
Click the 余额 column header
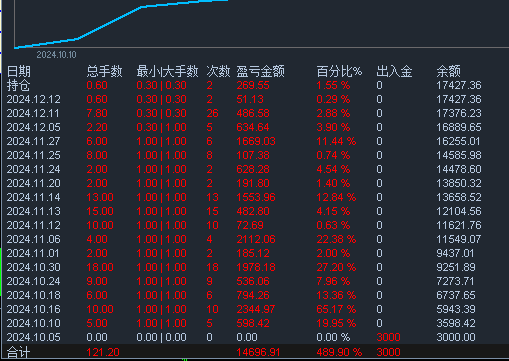click(x=449, y=71)
